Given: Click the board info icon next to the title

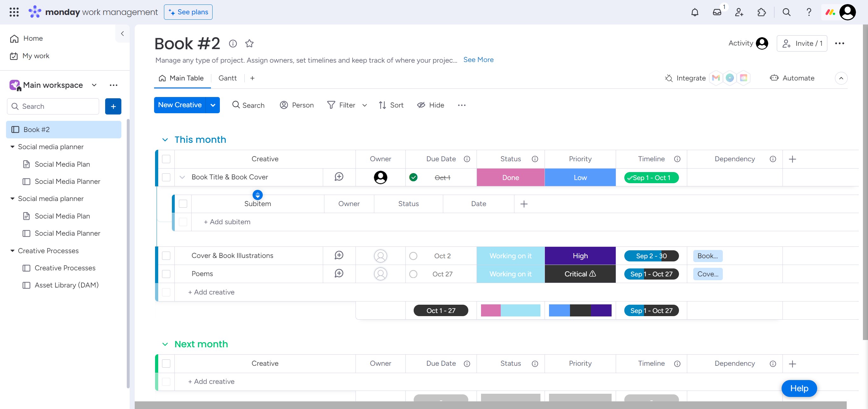Looking at the screenshot, I should coord(233,44).
